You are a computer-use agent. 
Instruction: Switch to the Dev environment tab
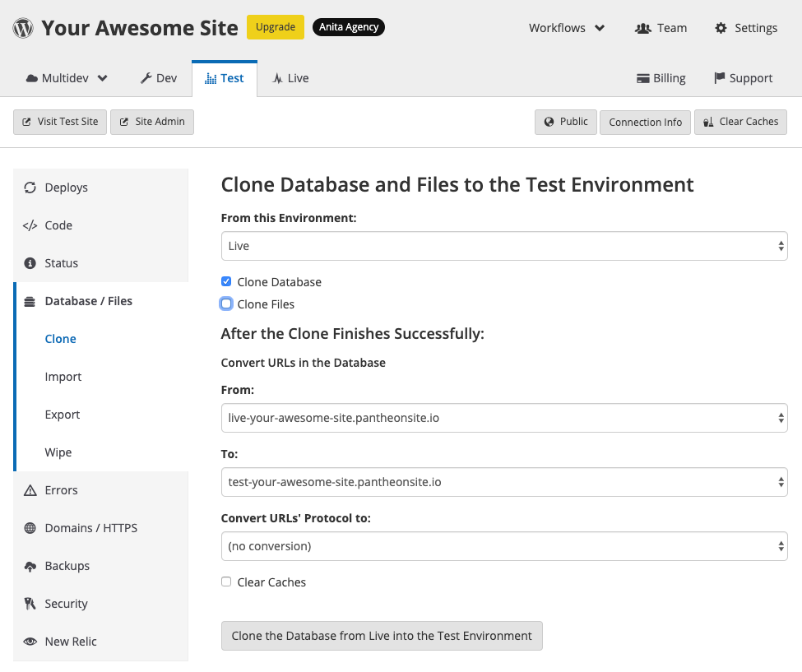(x=158, y=78)
